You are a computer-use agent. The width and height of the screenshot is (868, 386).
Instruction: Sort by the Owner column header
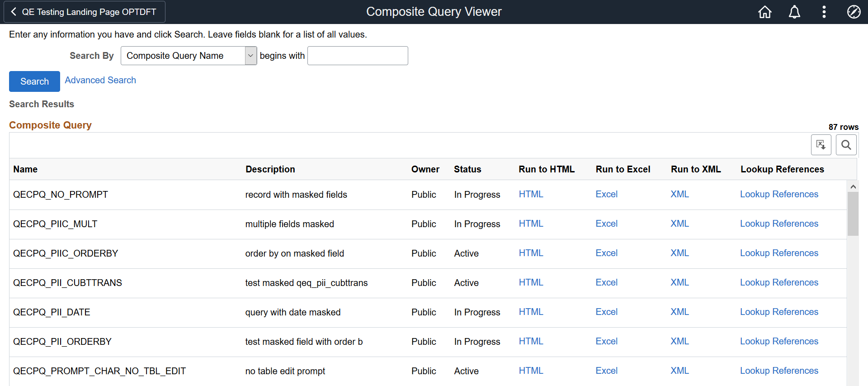(x=425, y=169)
